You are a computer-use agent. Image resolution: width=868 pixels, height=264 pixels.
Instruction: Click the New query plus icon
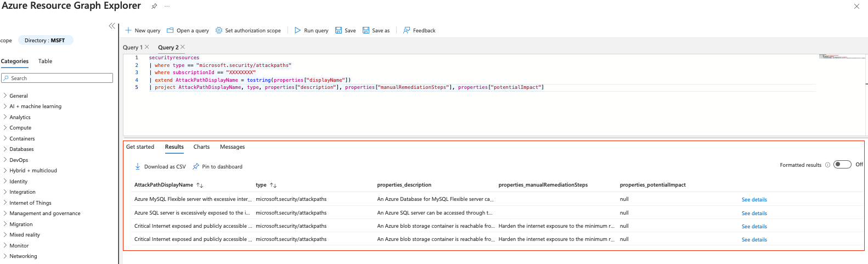128,30
